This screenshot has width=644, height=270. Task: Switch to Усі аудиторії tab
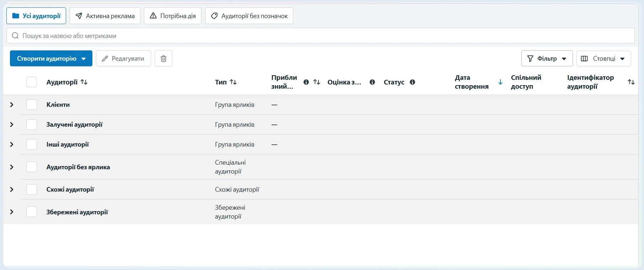36,16
